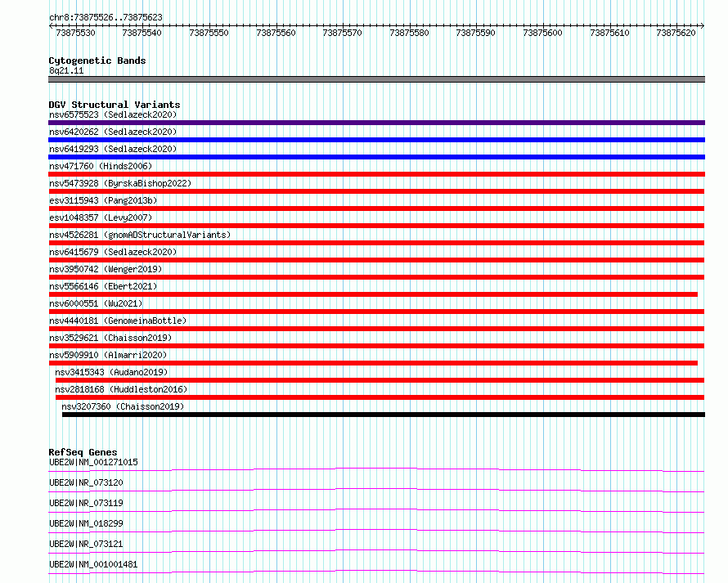Image resolution: width=728 pixels, height=583 pixels.
Task: Click the red esv1048357 variant bar
Action: (x=376, y=226)
